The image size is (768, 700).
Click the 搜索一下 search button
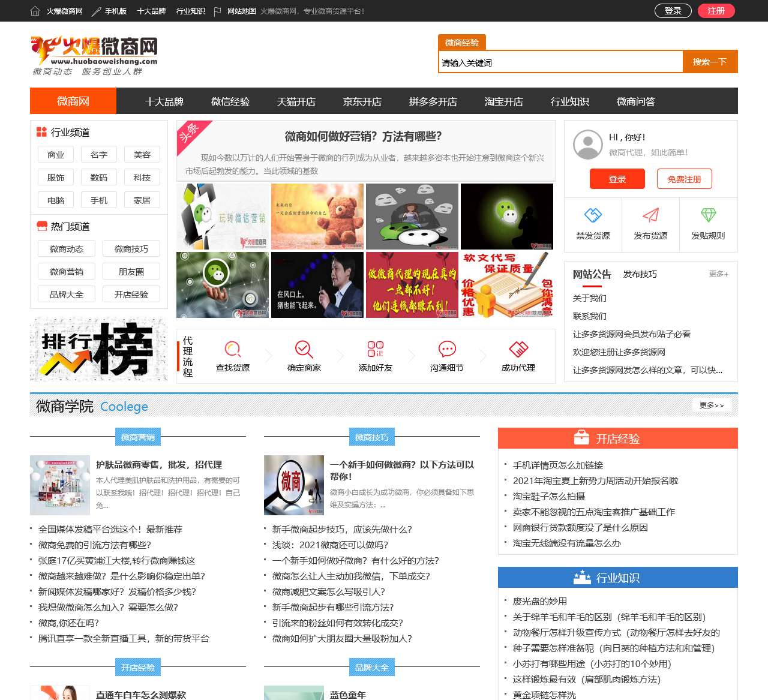(710, 61)
